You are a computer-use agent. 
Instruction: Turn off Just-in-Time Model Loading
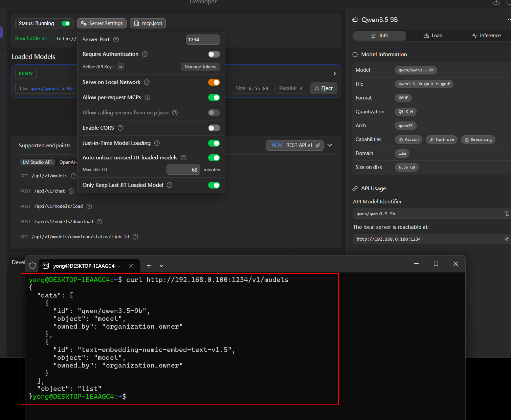(214, 143)
